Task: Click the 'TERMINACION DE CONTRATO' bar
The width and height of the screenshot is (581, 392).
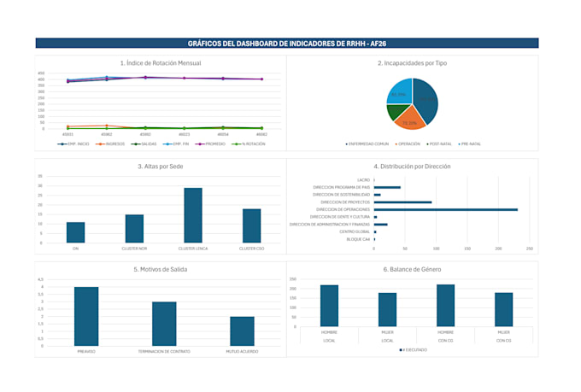Action: 164,324
